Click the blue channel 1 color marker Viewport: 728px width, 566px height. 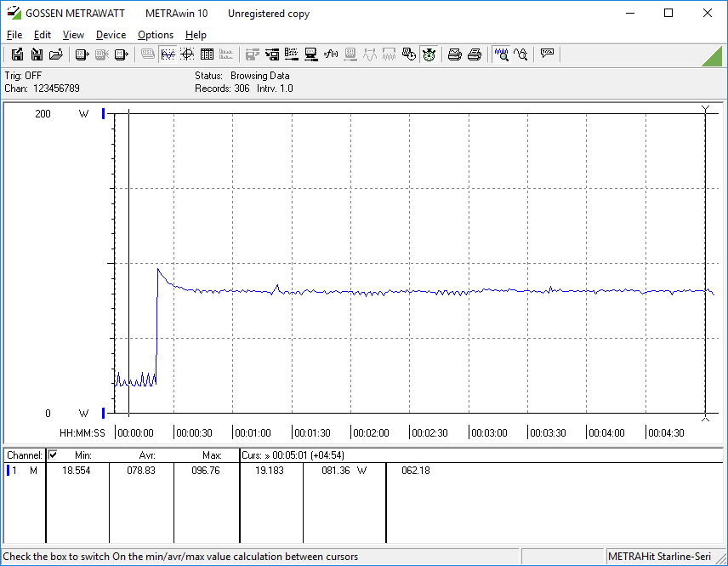[9, 471]
